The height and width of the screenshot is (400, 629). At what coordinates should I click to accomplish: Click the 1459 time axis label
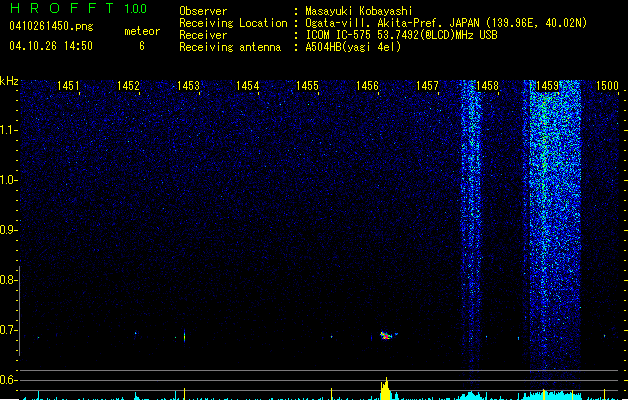point(547,86)
